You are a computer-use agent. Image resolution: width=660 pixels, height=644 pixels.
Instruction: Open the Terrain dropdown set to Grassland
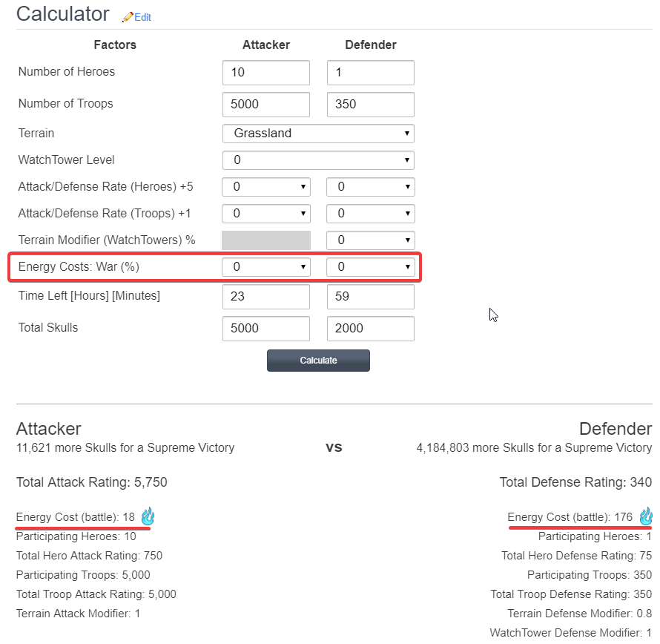(318, 134)
